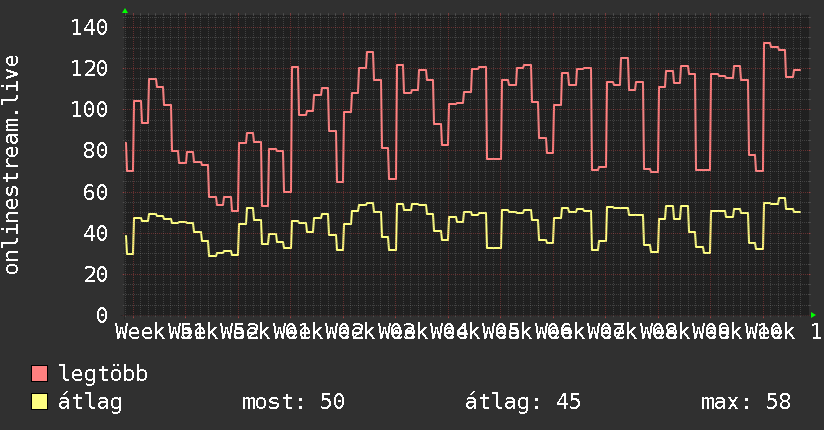This screenshot has width=824, height=430.
Task: Click the 40 y-axis label
Action: tap(96, 233)
